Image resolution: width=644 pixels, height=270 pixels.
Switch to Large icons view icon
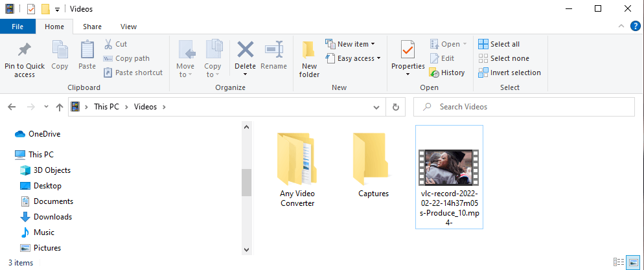coord(633,262)
